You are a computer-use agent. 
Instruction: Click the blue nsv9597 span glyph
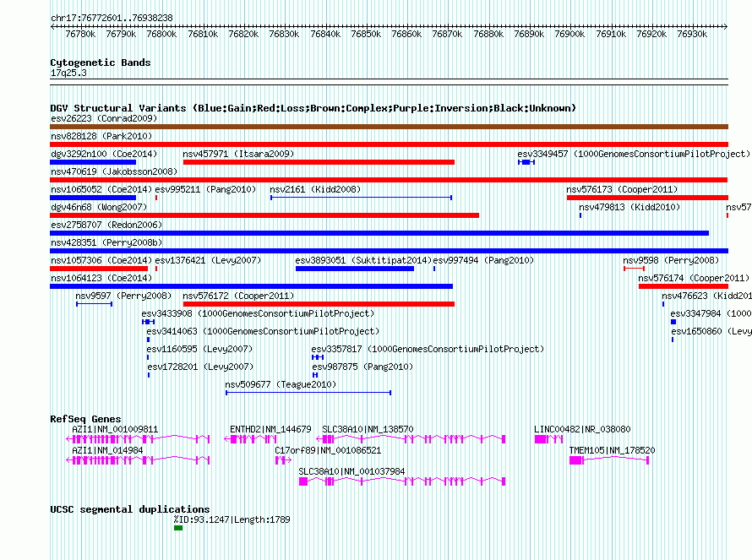(94, 304)
